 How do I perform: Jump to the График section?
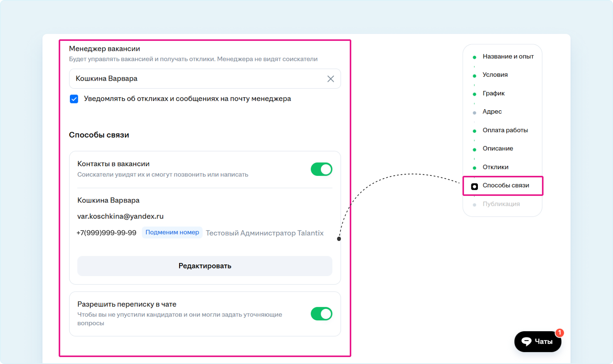pos(493,93)
